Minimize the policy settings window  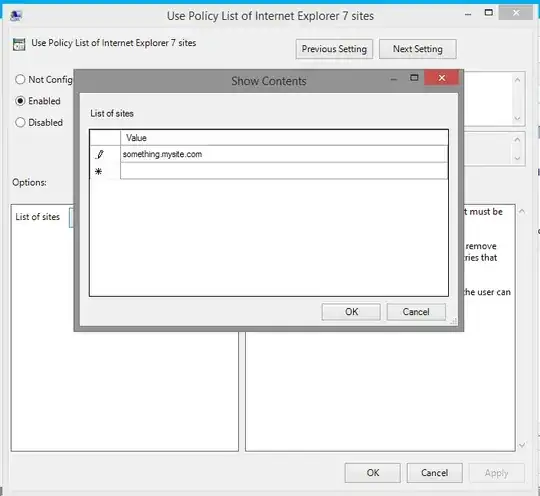tap(468, 14)
